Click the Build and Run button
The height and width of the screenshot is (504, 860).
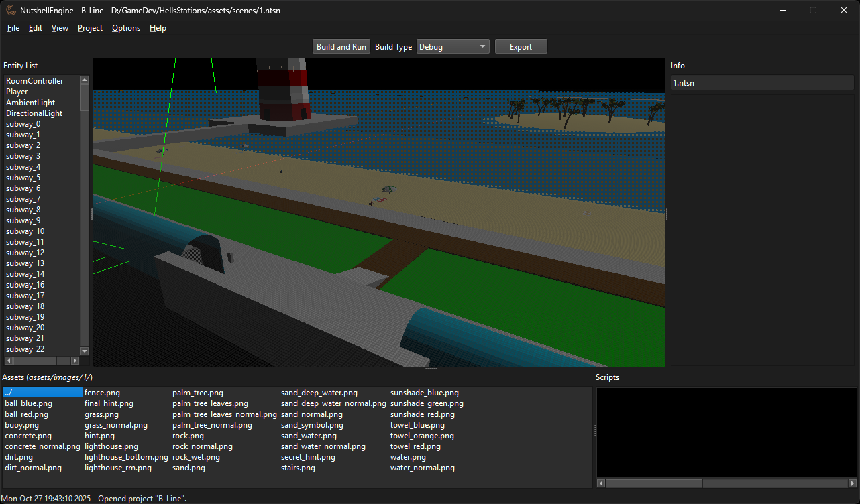[x=341, y=46]
